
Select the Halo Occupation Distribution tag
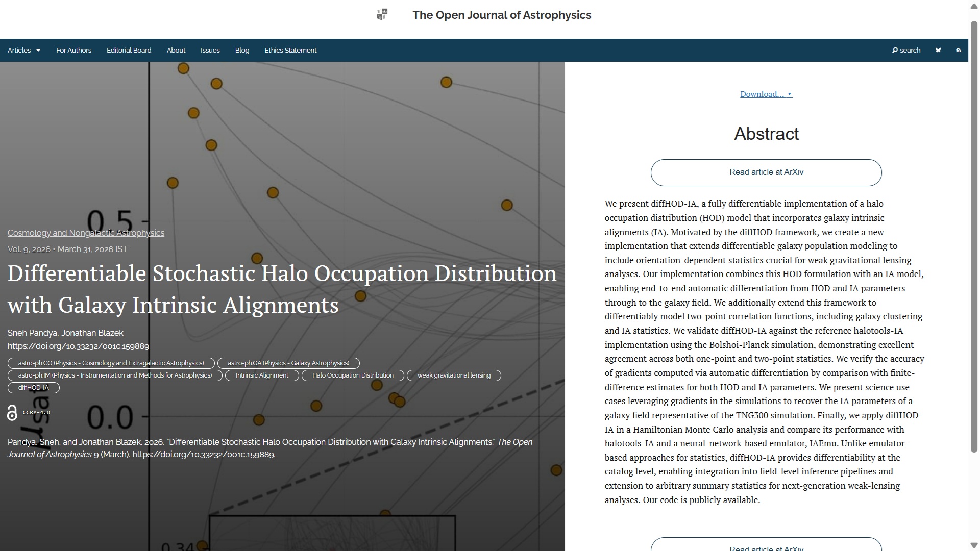(353, 375)
